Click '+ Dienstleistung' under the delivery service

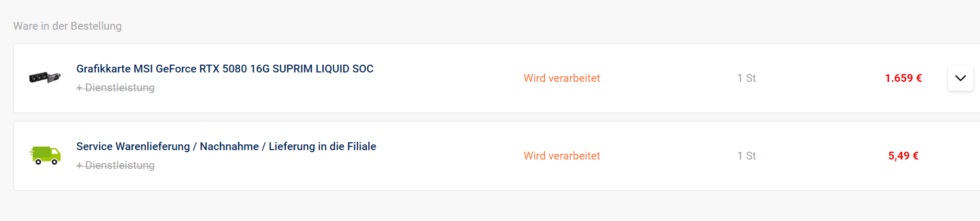[115, 165]
